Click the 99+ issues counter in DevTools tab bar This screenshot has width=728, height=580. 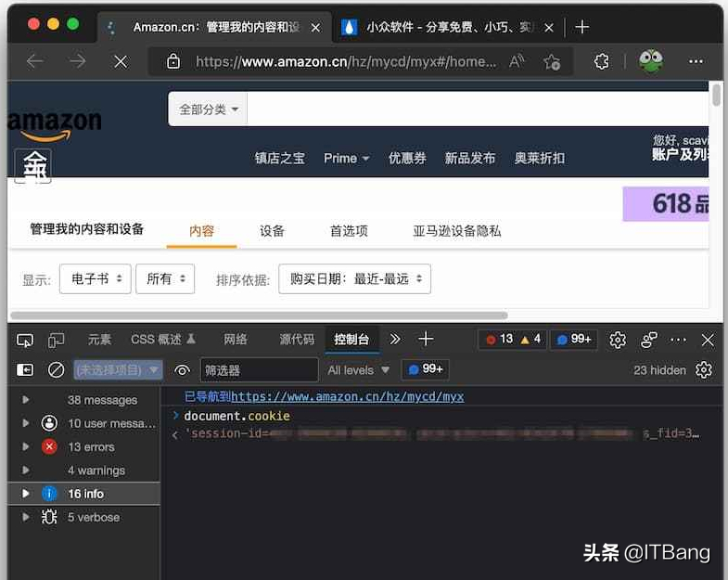(574, 340)
